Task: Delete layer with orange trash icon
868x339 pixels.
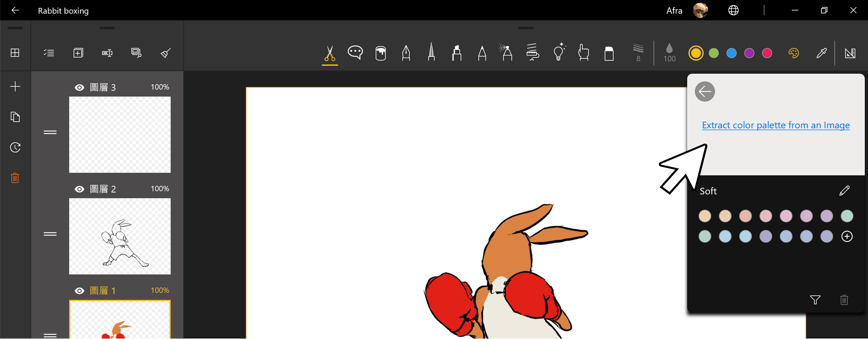Action: (x=15, y=178)
